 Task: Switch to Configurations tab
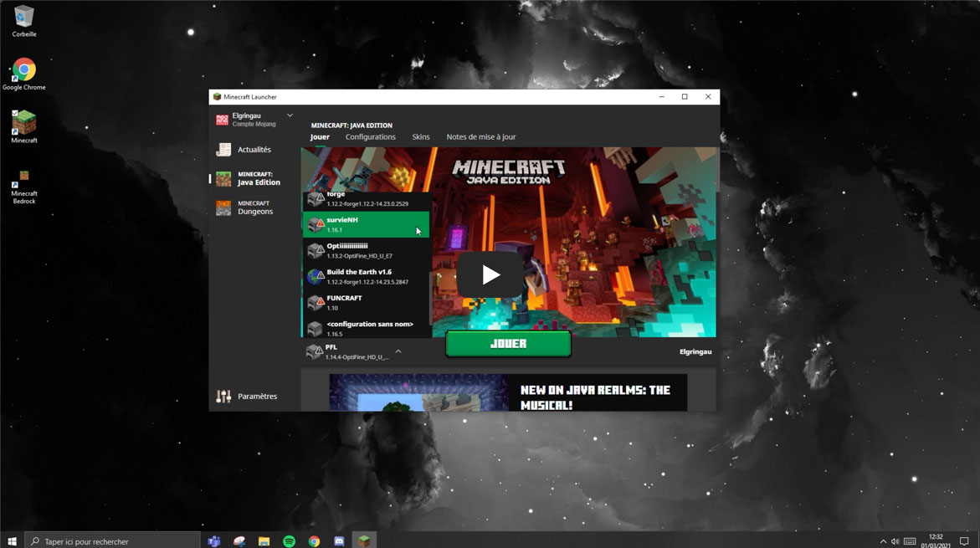coord(370,137)
